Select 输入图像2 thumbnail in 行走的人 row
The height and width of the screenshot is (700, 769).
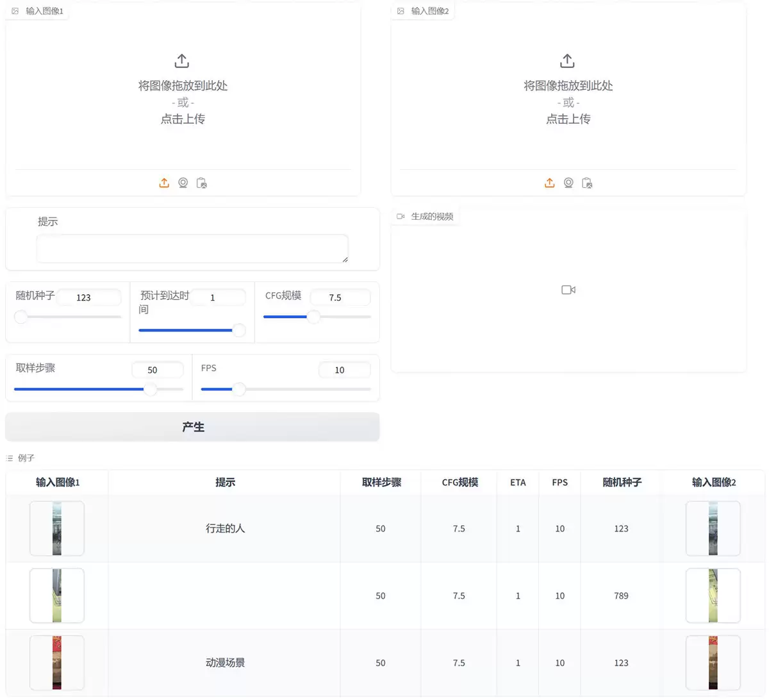pos(713,528)
